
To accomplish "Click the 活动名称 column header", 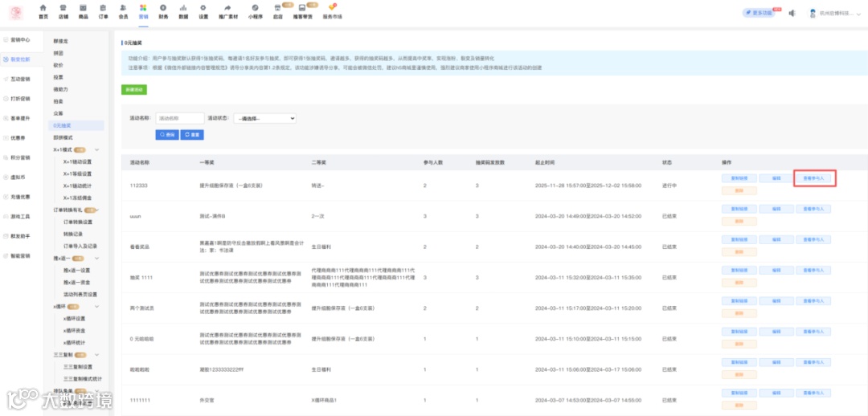I will (x=140, y=163).
